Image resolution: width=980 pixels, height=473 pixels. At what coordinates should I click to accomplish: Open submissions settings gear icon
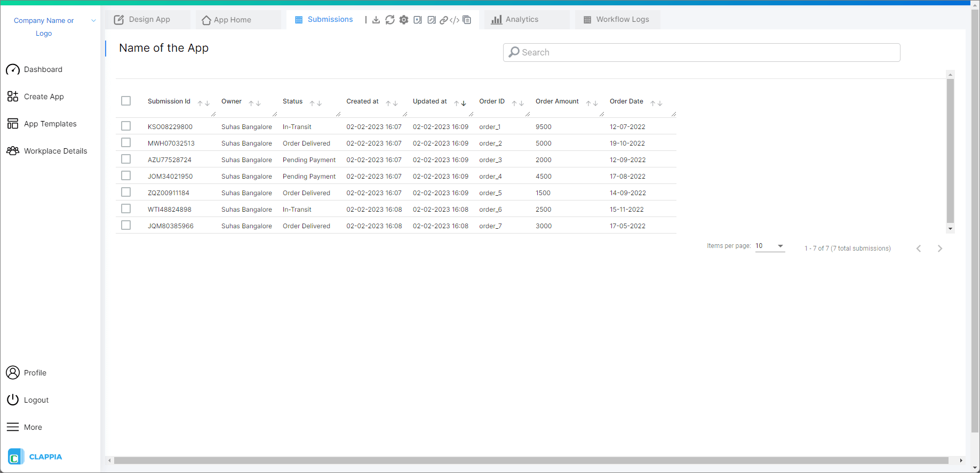click(x=404, y=20)
